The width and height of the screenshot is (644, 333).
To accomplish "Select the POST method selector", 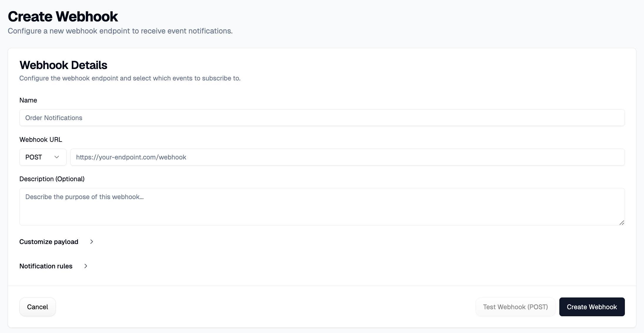I will pyautogui.click(x=43, y=157).
